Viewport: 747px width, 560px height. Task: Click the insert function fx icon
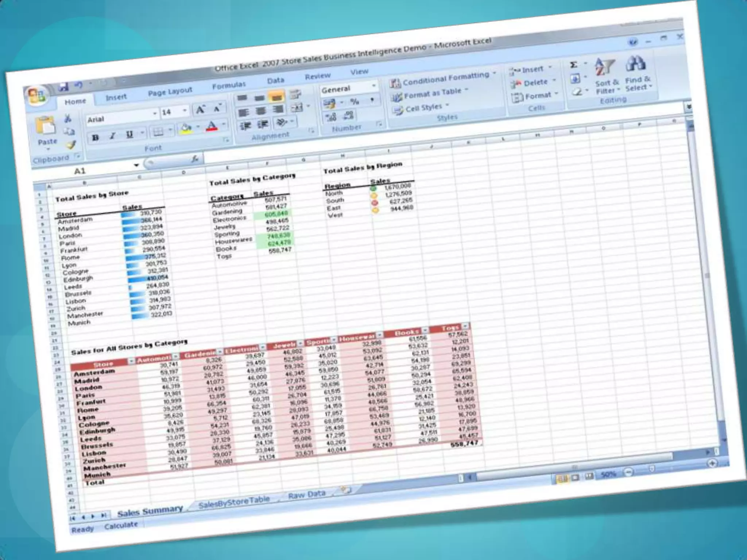pyautogui.click(x=195, y=159)
